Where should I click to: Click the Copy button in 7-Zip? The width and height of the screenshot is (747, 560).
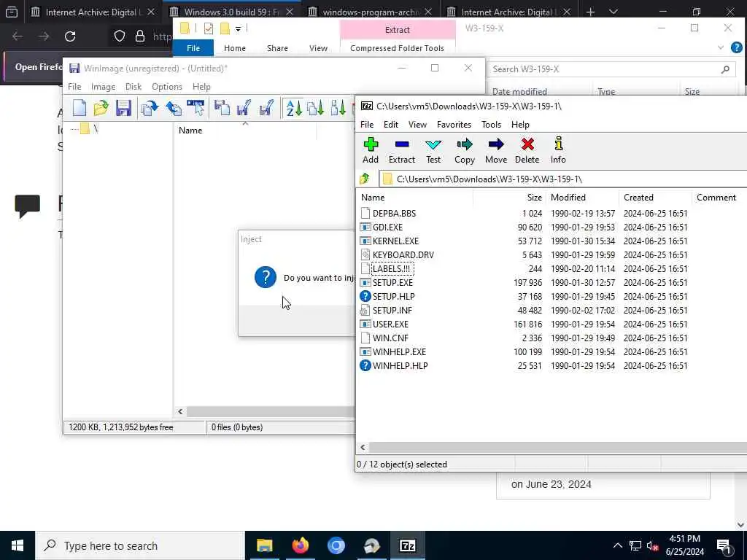(x=465, y=150)
